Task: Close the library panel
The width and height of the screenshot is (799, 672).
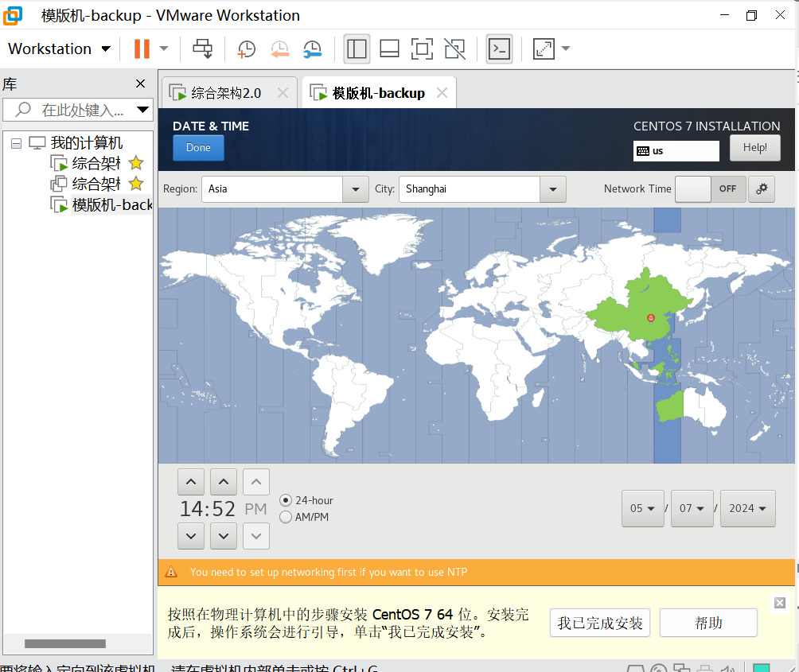Action: pos(141,84)
